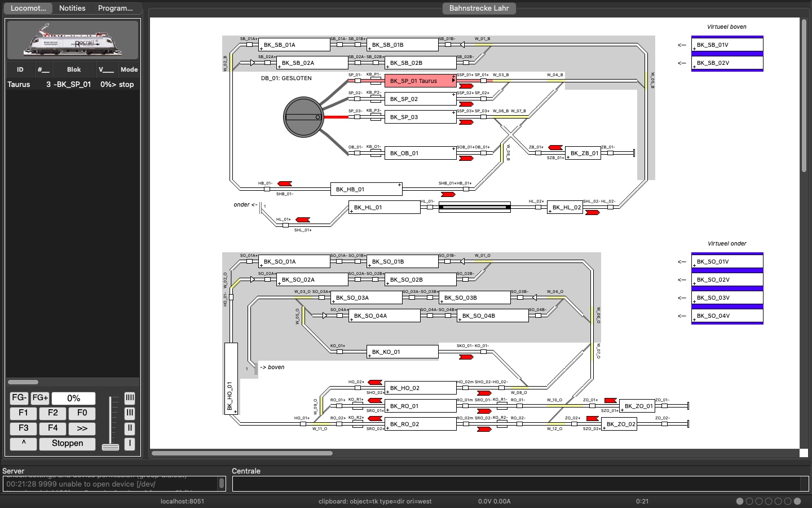Screen dimensions: 812x508
Task: Sort locomotives by the Mode column
Action: click(x=129, y=69)
